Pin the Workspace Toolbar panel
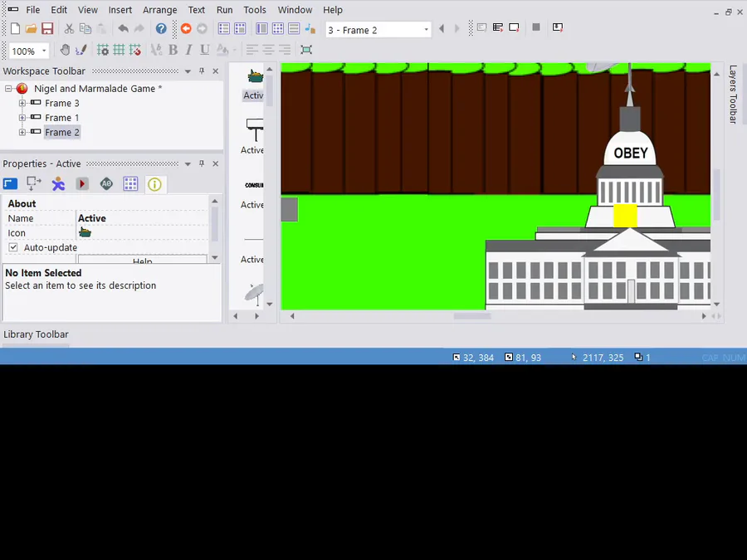Viewport: 747px width, 560px height. pyautogui.click(x=202, y=71)
